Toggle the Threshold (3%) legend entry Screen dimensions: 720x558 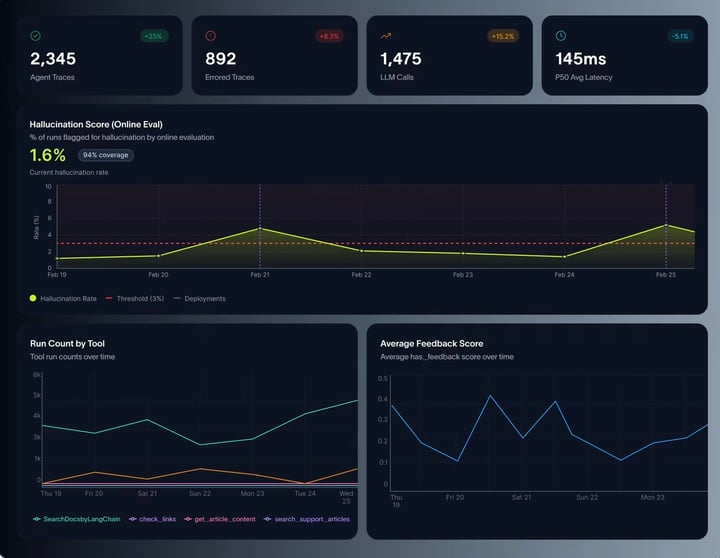(135, 299)
